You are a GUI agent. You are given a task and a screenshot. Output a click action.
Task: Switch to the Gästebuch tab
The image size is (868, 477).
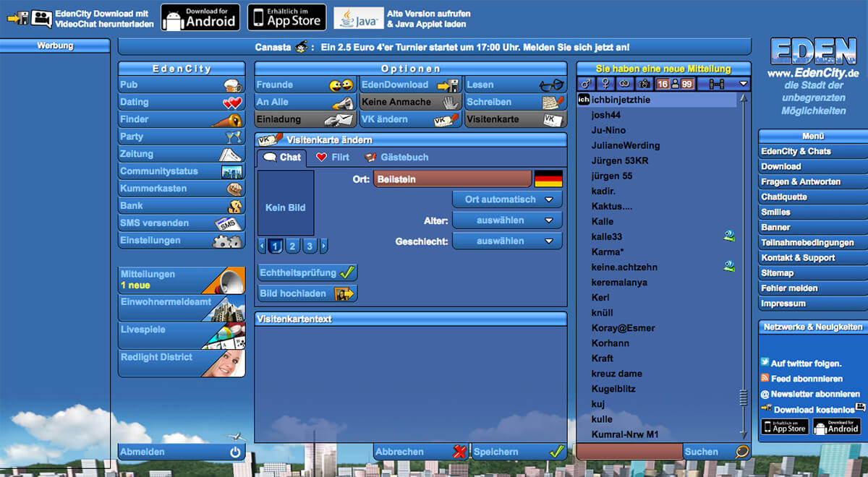[396, 157]
